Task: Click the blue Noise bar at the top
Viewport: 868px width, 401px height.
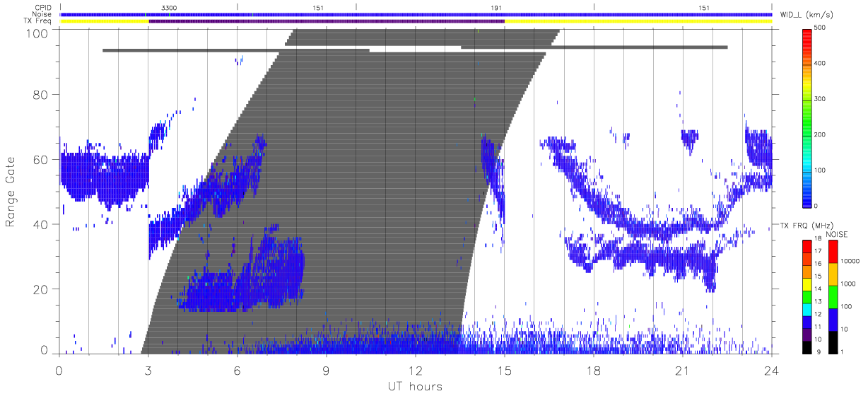Action: 416,14
